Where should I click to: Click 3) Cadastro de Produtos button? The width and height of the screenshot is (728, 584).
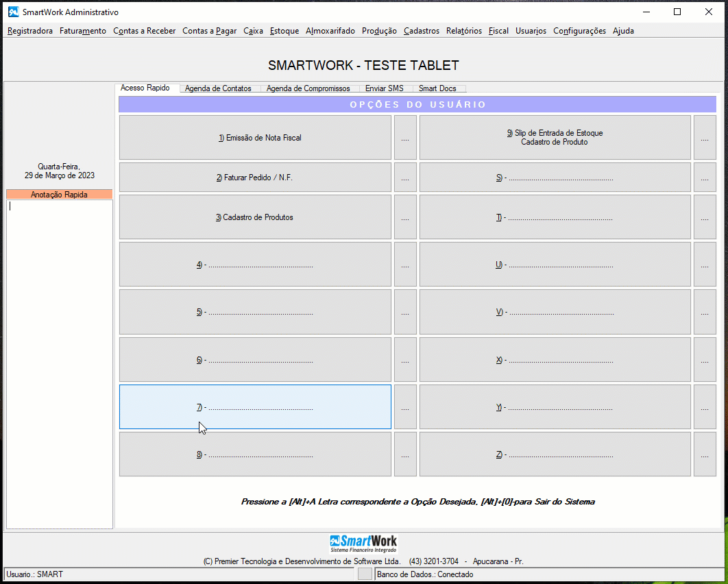256,217
